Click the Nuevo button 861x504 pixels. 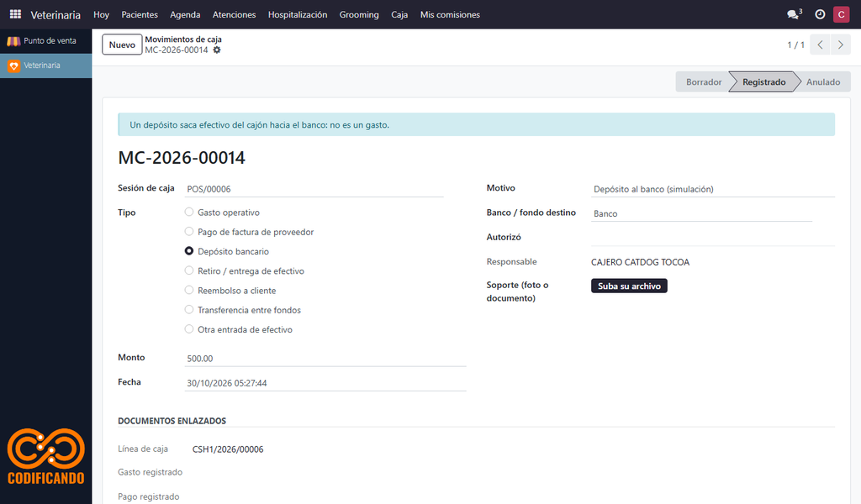pos(122,45)
